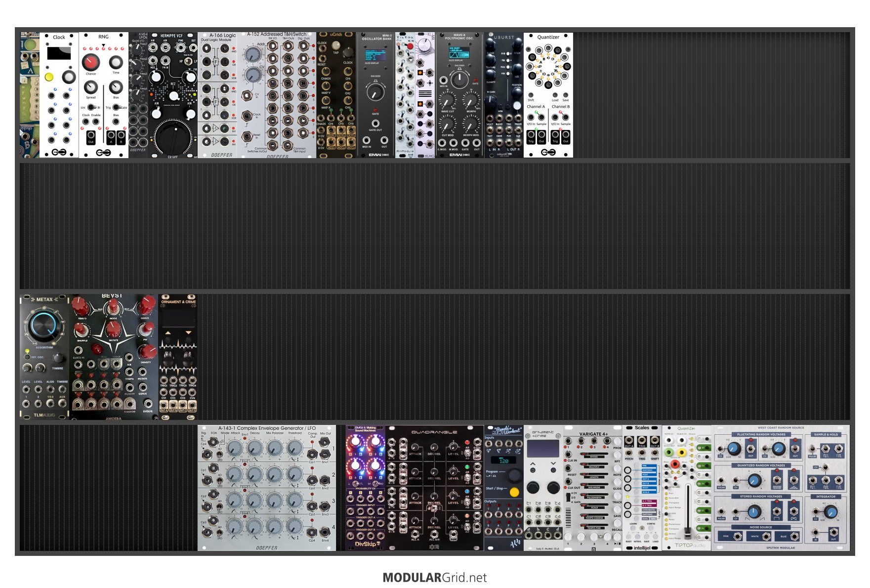Select the A-145-4 Quad LFO module
Viewport: 870px width, 588px height.
point(138,95)
